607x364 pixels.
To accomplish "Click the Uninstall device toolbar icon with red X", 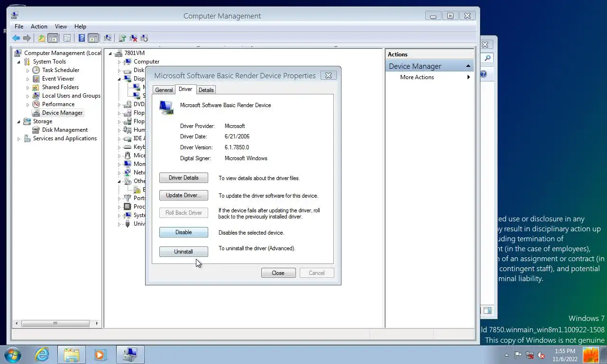I will click(x=133, y=38).
